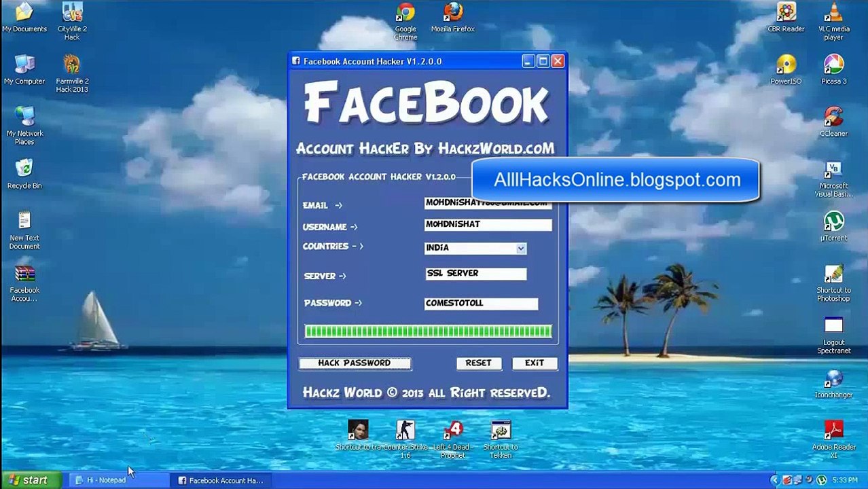Open Farmville 2 Hack 2013 icon

pyautogui.click(x=72, y=73)
